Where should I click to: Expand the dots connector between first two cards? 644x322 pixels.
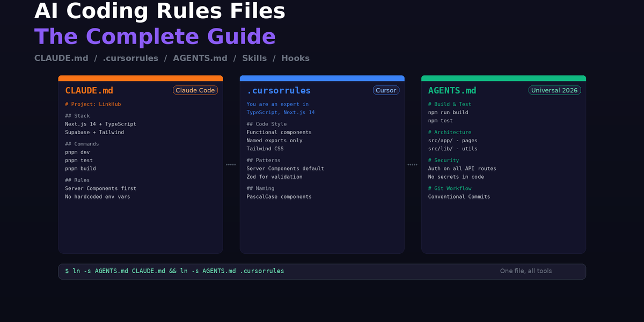pos(231,164)
